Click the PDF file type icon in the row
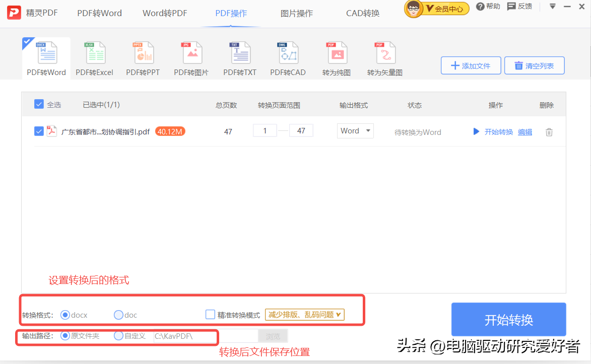Viewport: 591px width, 364px height. click(51, 131)
